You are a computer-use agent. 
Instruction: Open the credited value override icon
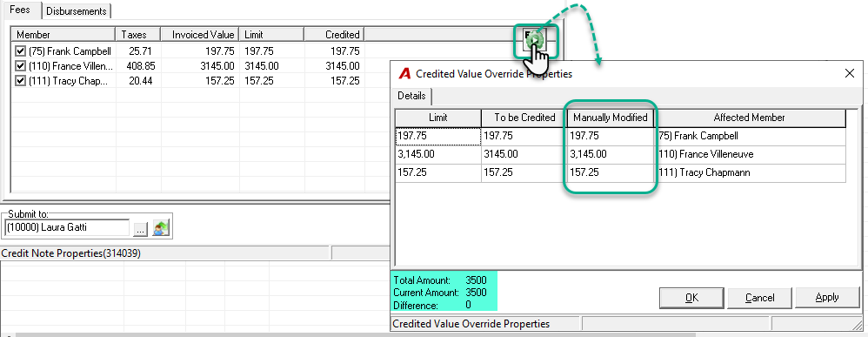tap(534, 39)
